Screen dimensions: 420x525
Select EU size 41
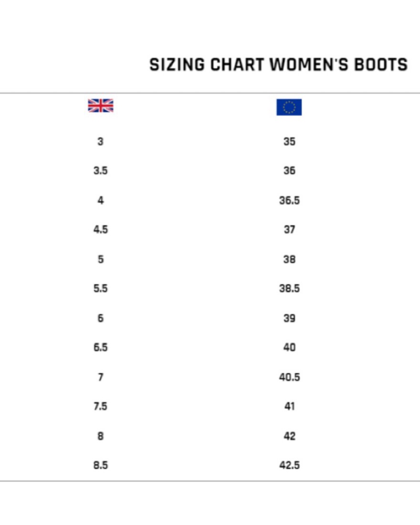[x=289, y=406]
